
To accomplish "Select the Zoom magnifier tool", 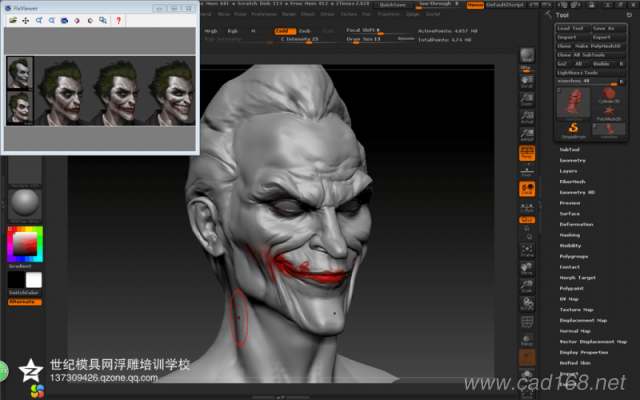I will 527,99.
